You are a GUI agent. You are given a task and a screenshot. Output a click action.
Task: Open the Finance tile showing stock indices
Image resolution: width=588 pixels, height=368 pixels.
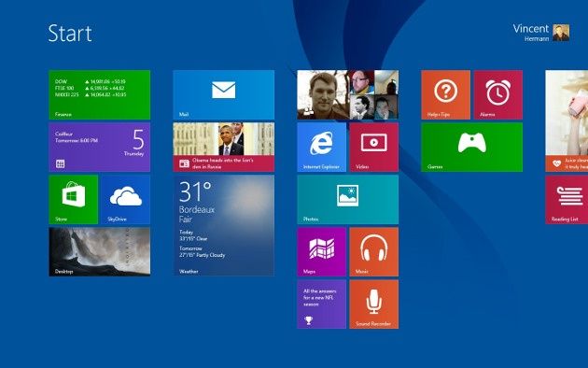click(x=99, y=94)
